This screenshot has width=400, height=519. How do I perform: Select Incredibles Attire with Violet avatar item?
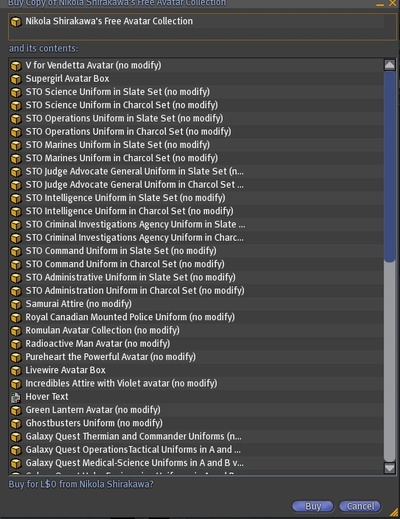pos(196,383)
